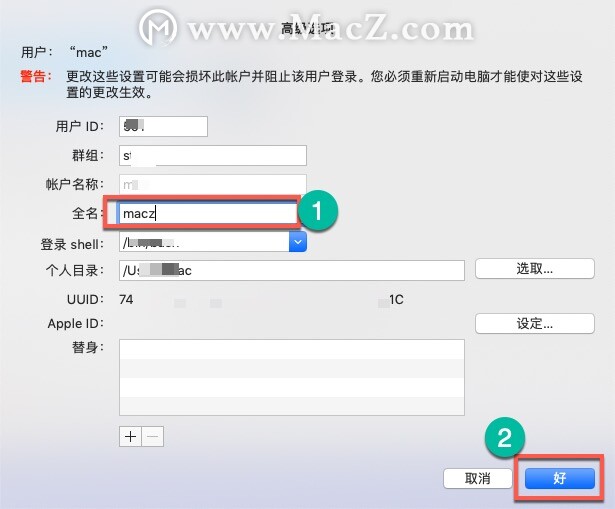Click the red 警告 label
This screenshot has height=509, width=615.
36,76
